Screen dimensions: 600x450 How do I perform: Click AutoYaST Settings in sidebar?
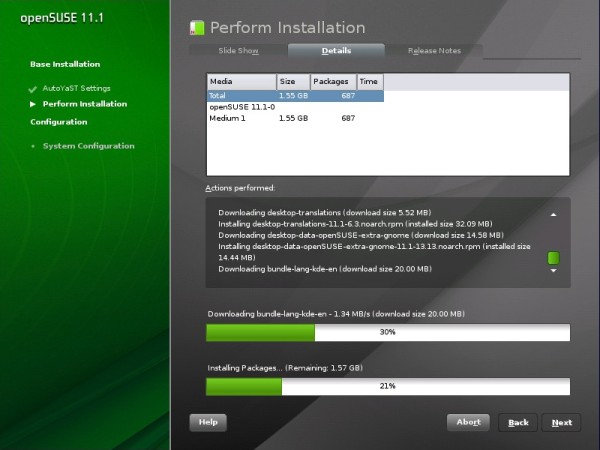click(77, 88)
